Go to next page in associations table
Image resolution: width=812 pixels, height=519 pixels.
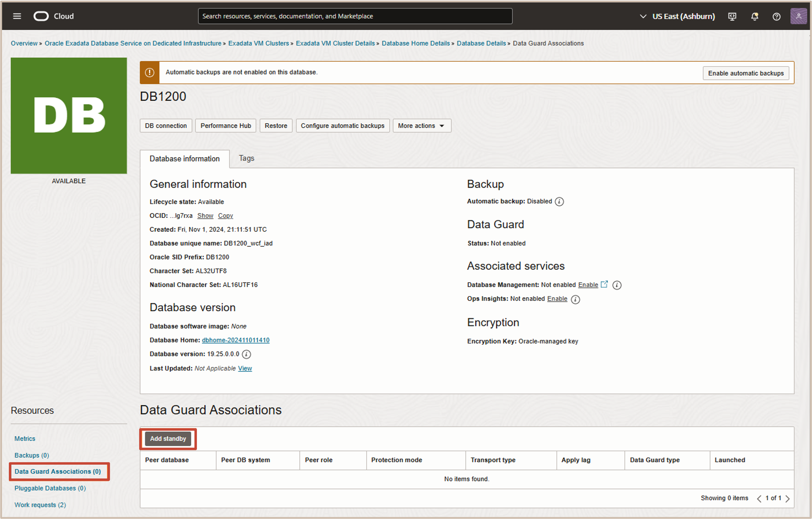[x=788, y=498]
